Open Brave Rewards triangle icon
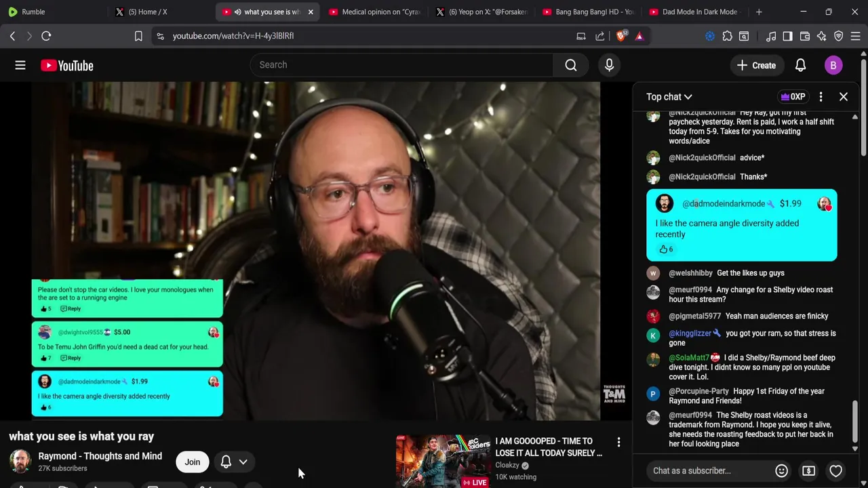 639,36
